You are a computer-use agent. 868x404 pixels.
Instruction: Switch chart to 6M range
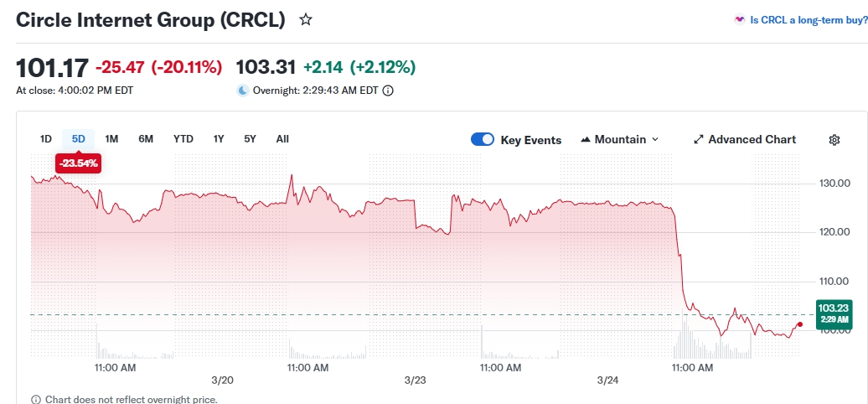[x=146, y=139]
